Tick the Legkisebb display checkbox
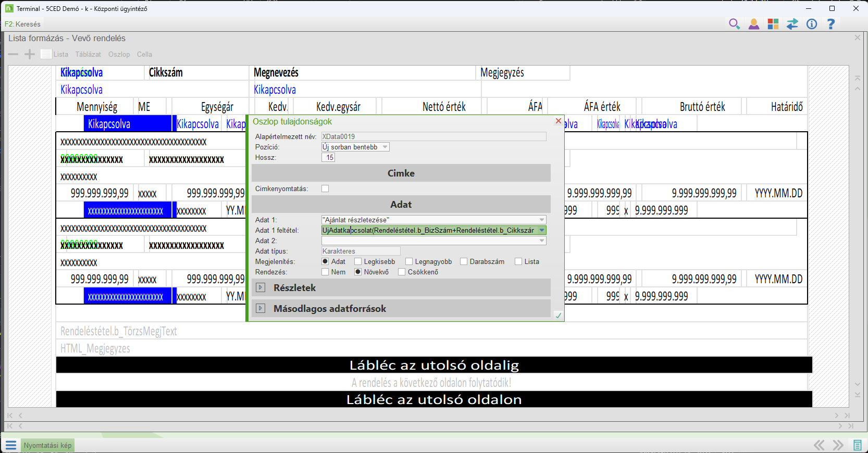 (x=358, y=261)
